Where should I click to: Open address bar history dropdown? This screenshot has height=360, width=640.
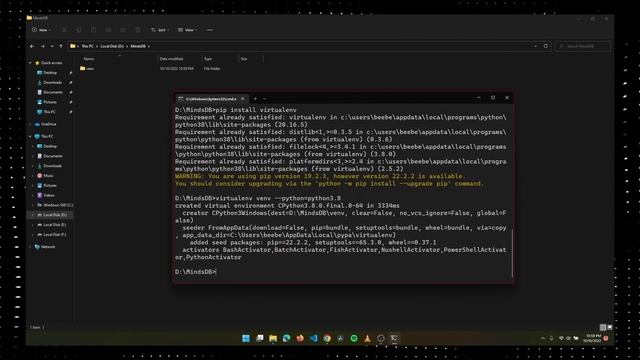[x=536, y=46]
